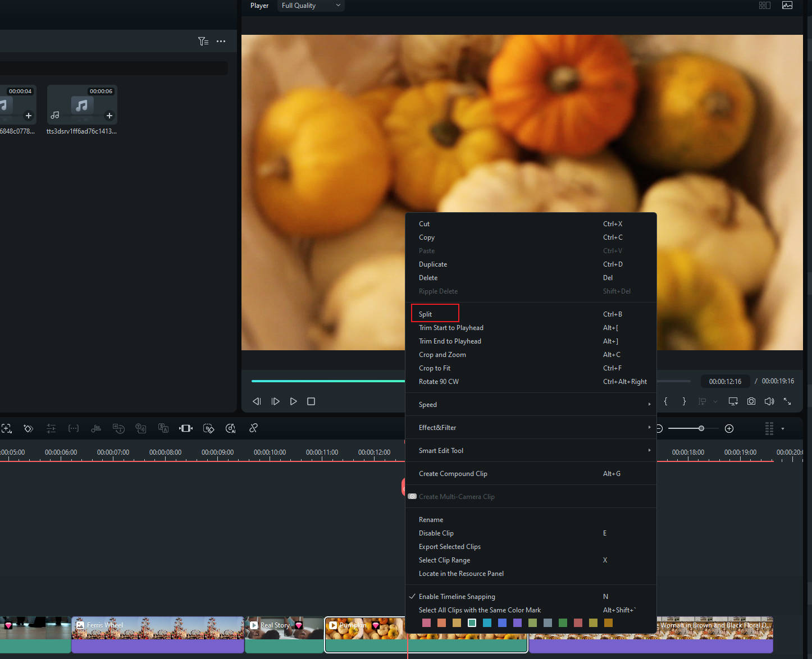
Task: Add the 00:00:06 audio clip via plus icon
Action: click(110, 116)
